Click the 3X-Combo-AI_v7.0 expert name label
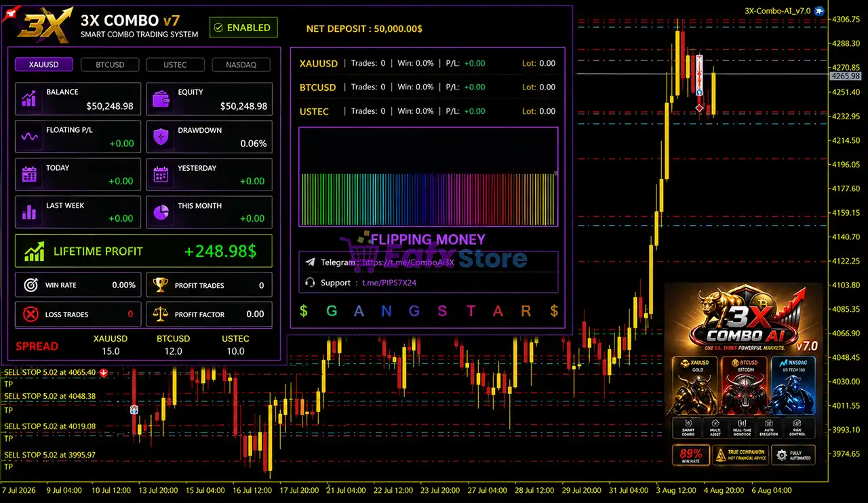 [778, 11]
